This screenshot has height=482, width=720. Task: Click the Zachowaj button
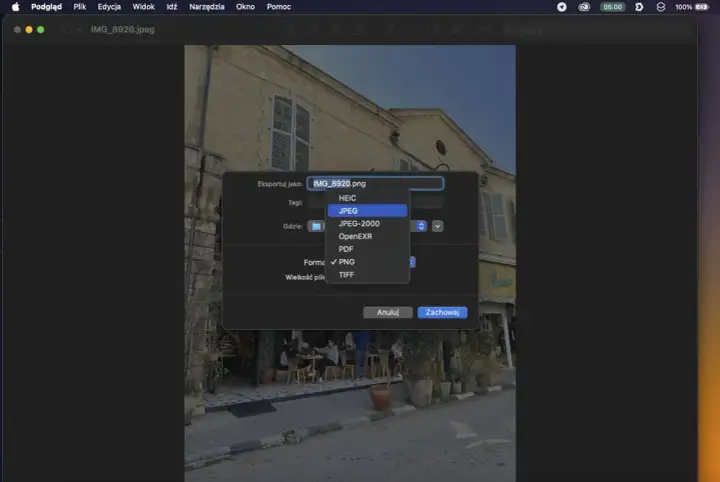point(442,312)
